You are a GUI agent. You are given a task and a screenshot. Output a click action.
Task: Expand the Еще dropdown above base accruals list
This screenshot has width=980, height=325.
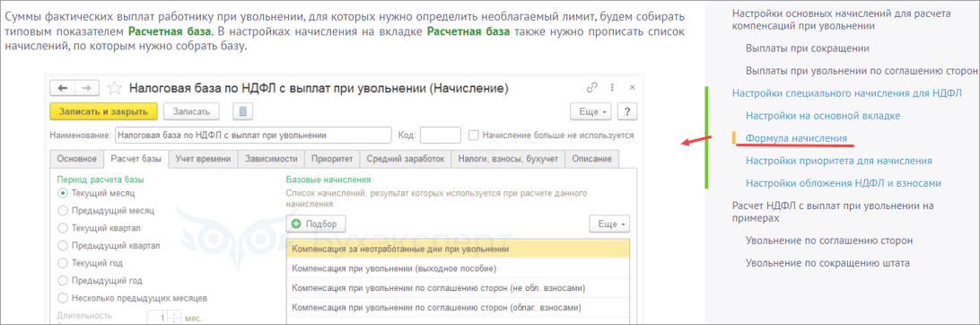coord(609,224)
